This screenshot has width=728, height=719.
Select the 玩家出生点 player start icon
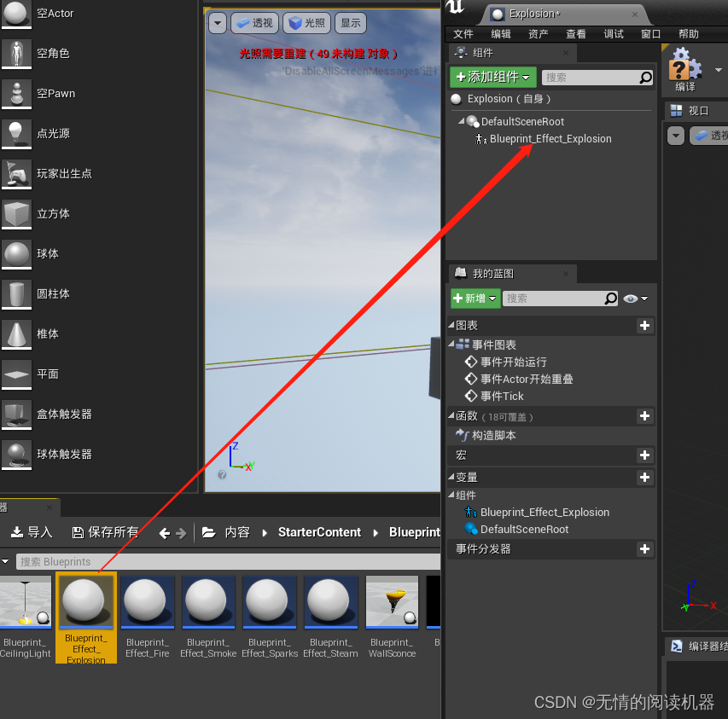pyautogui.click(x=17, y=174)
